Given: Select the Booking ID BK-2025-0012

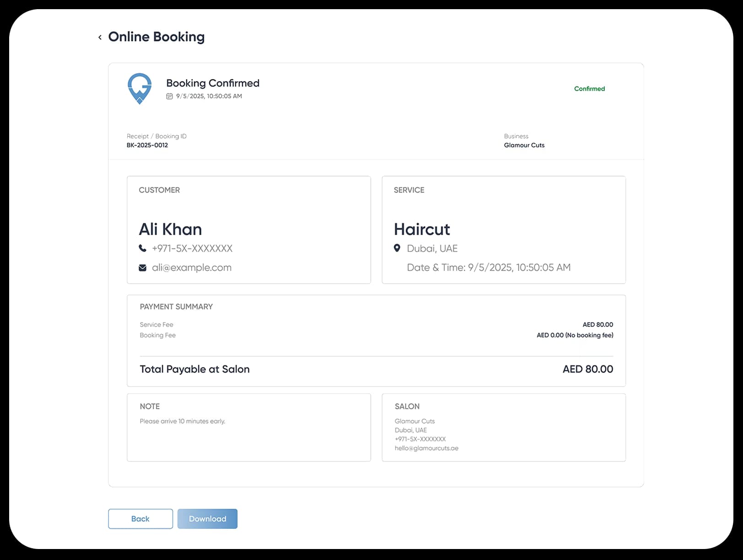Looking at the screenshot, I should (x=147, y=145).
